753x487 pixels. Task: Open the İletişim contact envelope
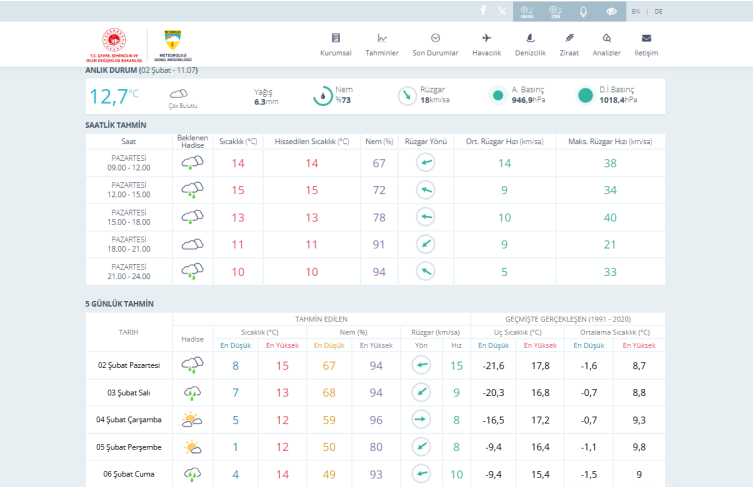point(646,44)
